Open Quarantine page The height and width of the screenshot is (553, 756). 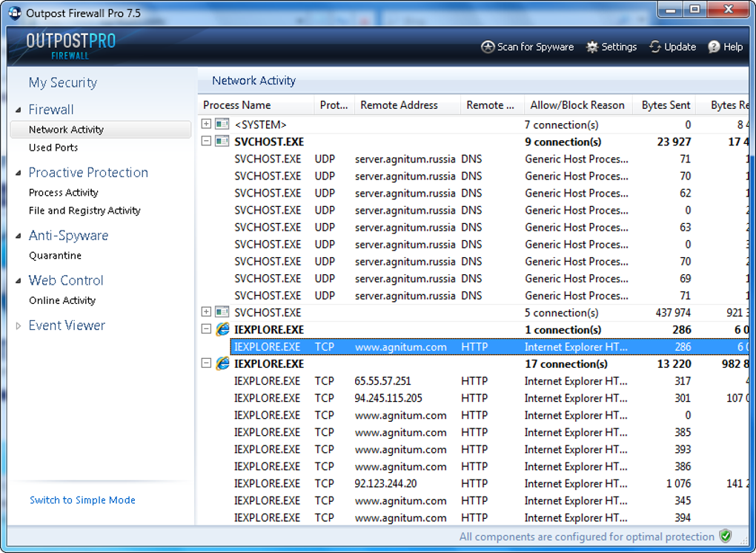[x=55, y=256]
